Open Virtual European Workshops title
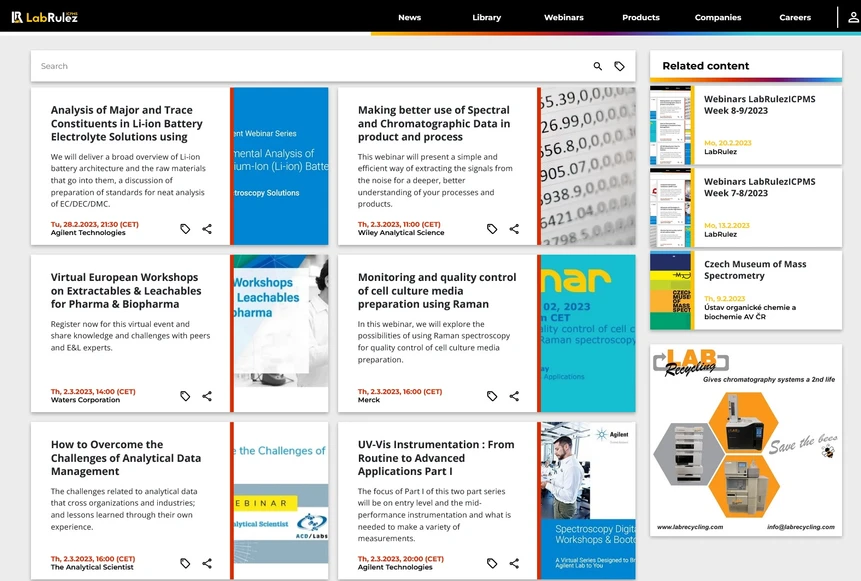 tap(126, 290)
